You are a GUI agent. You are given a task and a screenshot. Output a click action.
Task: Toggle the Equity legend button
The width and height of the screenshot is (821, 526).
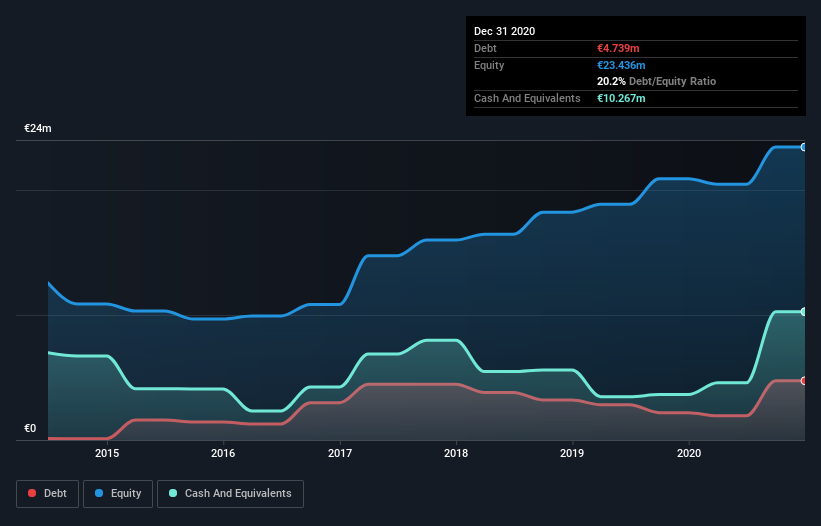coord(118,494)
